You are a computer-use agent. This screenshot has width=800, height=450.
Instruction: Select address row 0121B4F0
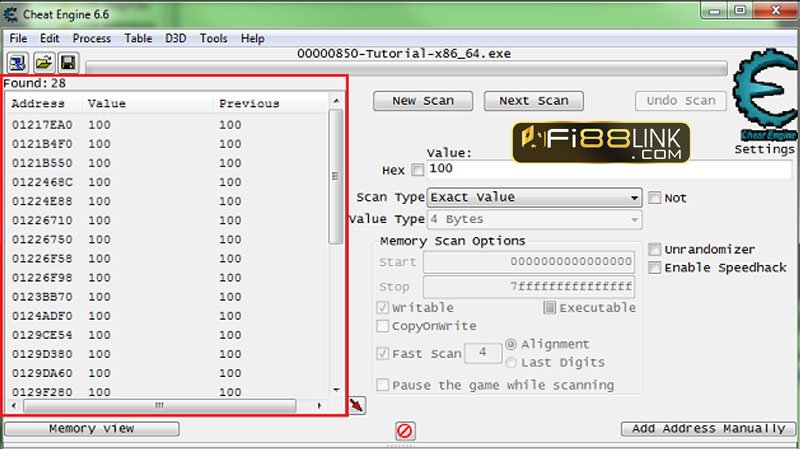(x=167, y=144)
